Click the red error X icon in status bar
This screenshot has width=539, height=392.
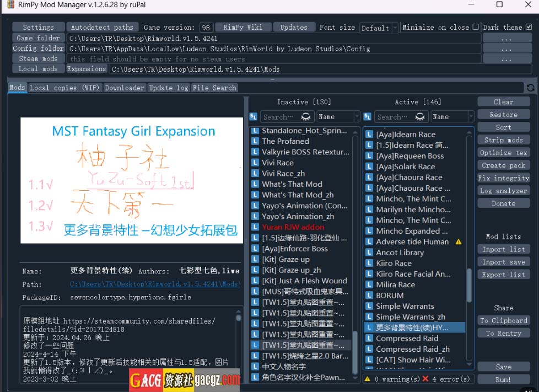pos(425,379)
